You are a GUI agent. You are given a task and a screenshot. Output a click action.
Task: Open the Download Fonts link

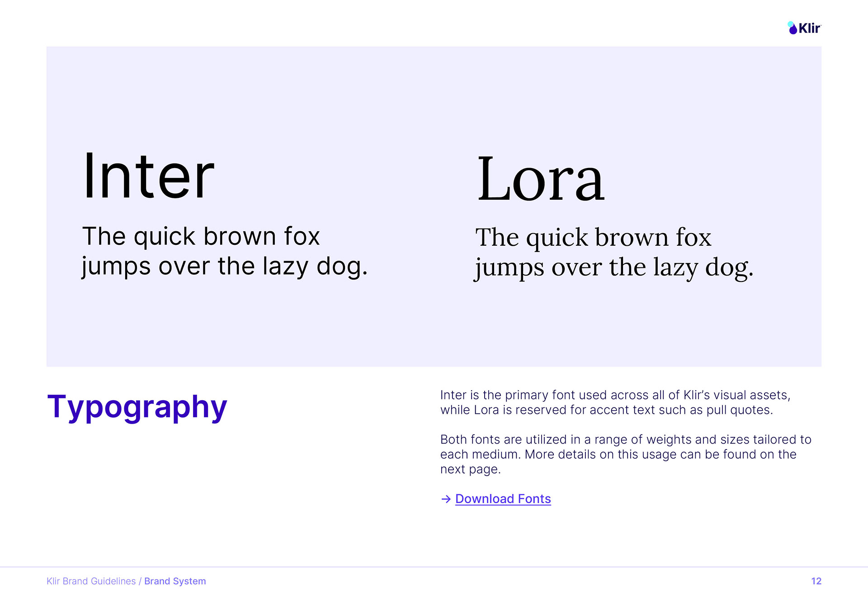click(503, 499)
